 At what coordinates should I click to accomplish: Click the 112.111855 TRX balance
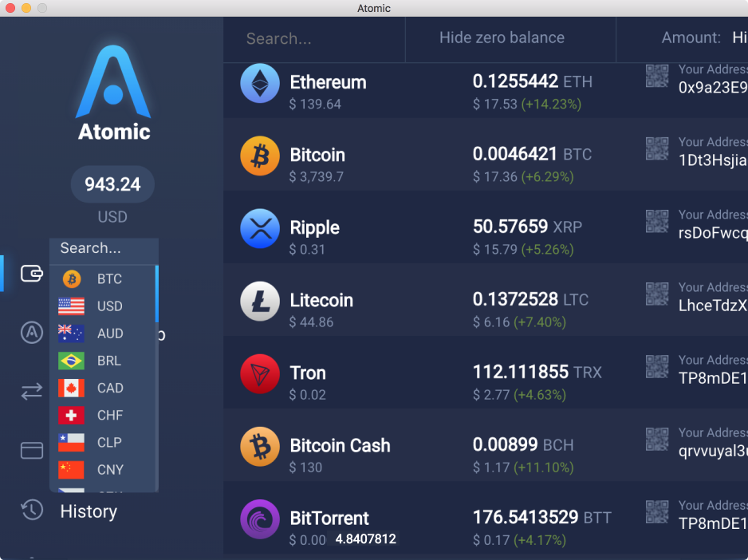(537, 372)
